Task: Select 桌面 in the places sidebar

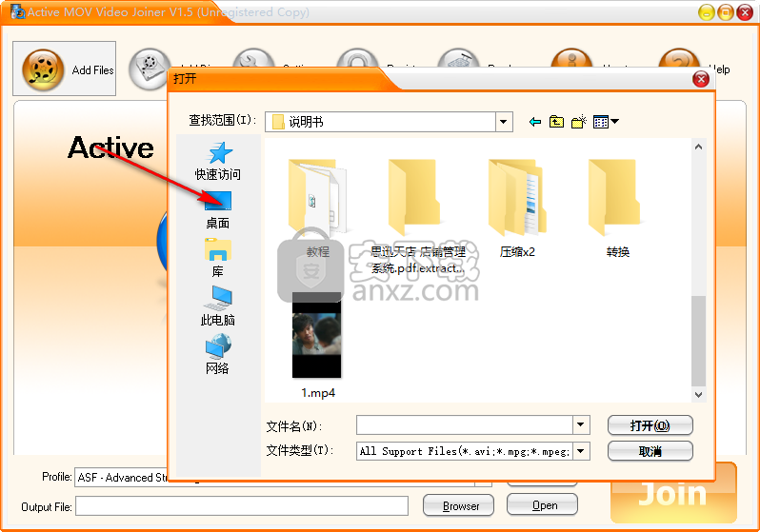Action: coord(218,209)
